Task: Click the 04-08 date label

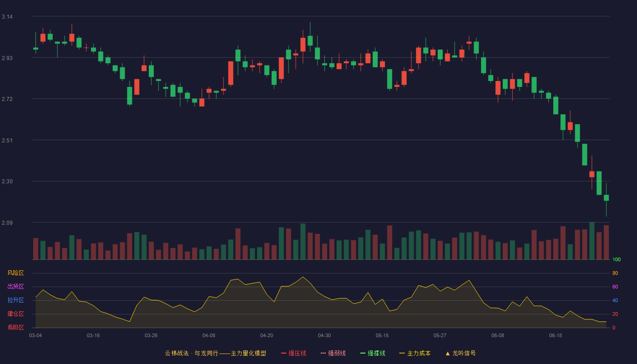Action: coord(209,335)
